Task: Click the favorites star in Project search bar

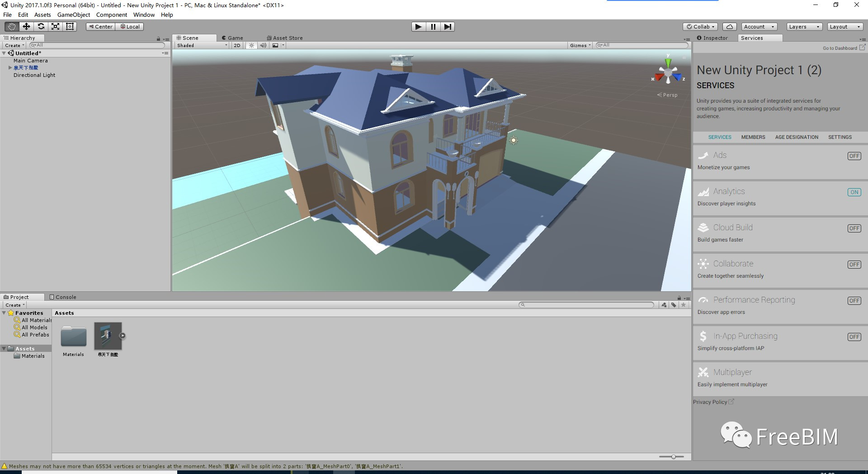Action: click(x=684, y=305)
